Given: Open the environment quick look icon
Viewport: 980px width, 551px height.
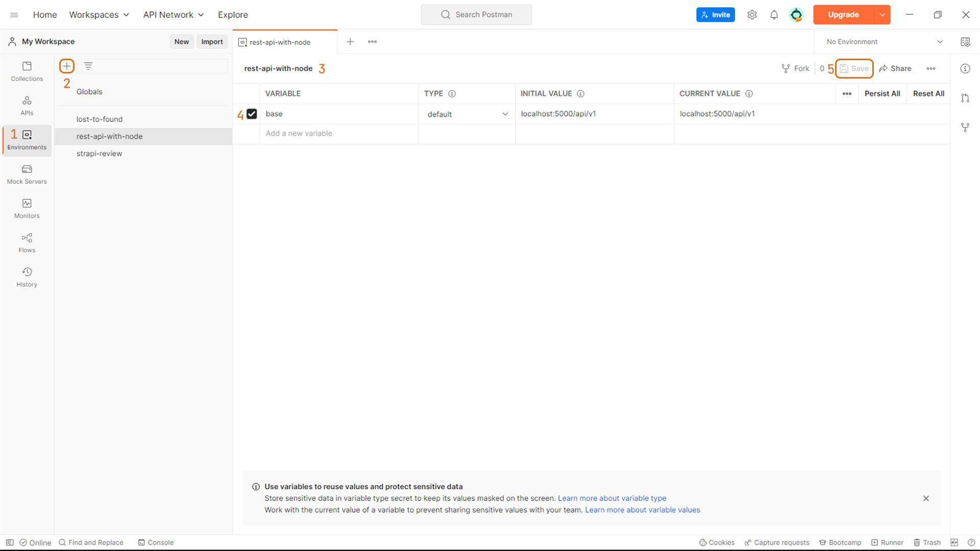Looking at the screenshot, I should click(965, 42).
